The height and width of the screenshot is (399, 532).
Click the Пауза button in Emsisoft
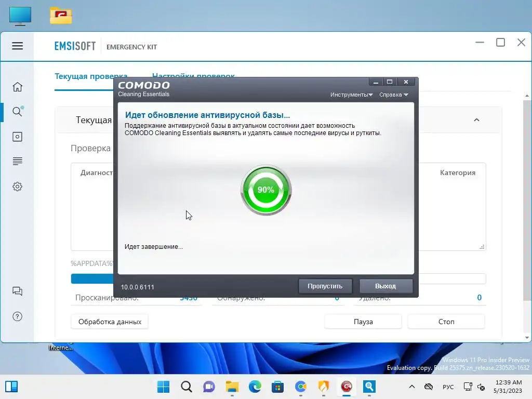363,322
